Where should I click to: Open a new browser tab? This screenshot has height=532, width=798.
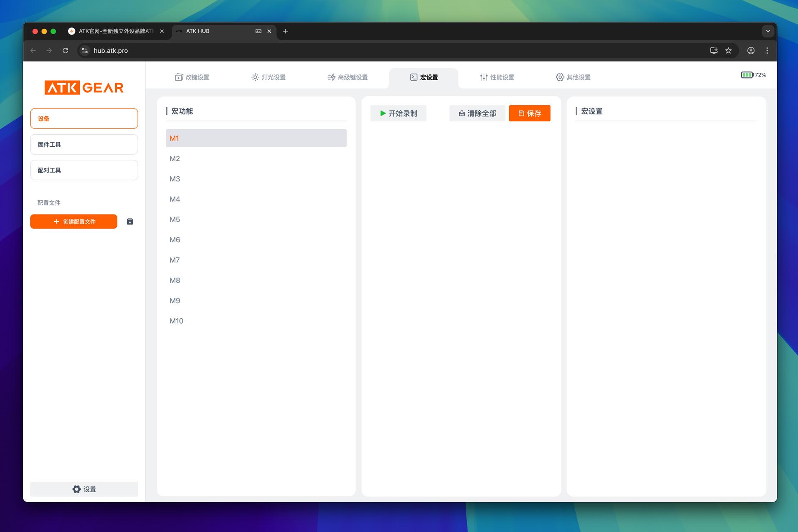click(286, 31)
